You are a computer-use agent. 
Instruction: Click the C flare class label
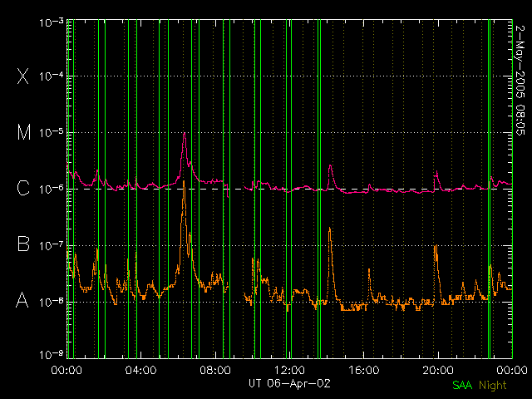[x=23, y=188]
